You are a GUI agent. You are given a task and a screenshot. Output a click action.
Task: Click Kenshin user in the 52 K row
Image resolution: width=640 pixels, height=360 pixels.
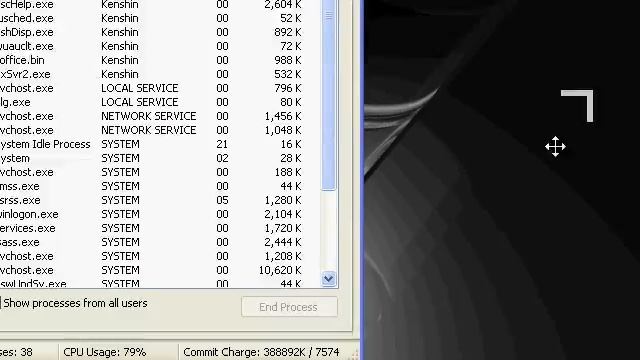120,18
